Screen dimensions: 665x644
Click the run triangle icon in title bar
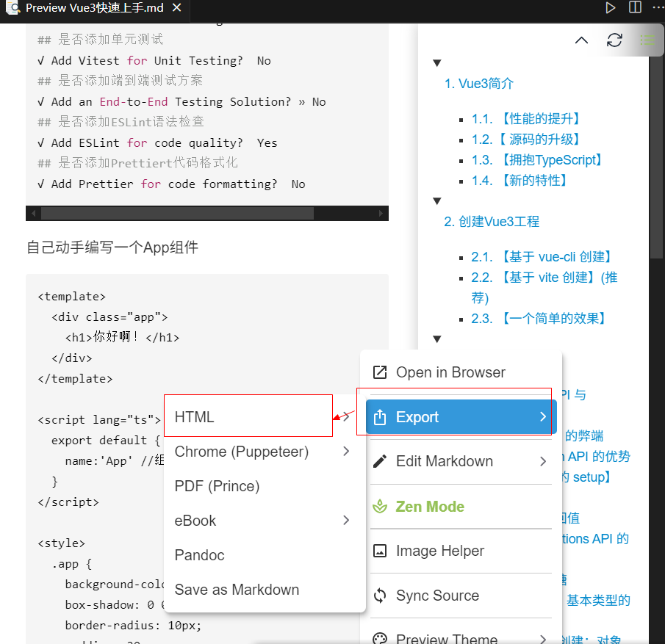point(610,8)
